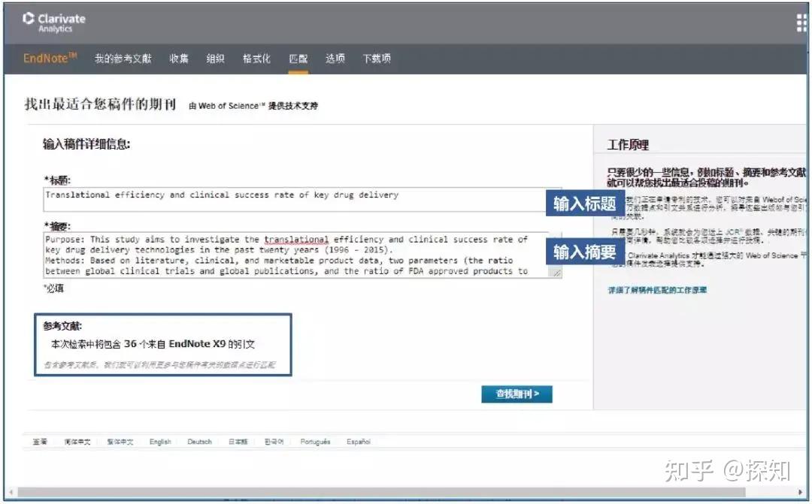Viewport: 812px width, 504px height.
Task: Switch language to Deutsch
Action: coord(199,442)
